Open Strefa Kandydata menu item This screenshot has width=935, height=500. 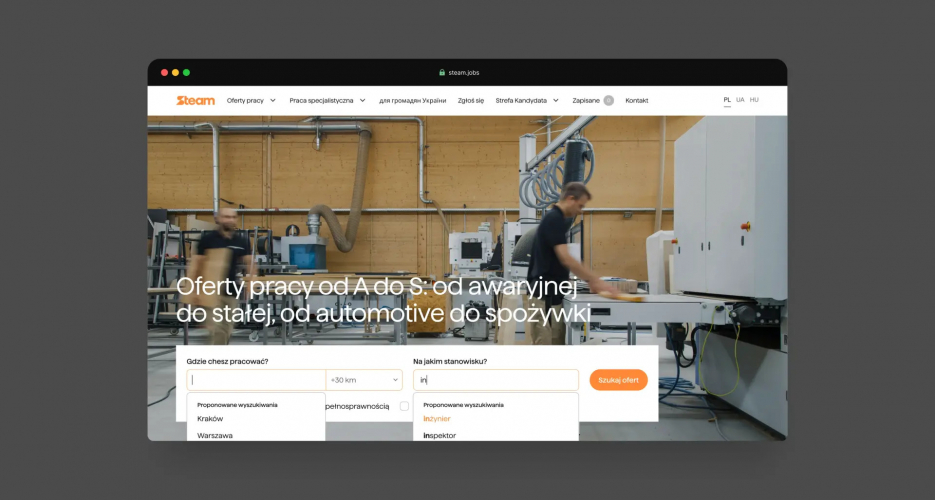point(521,101)
